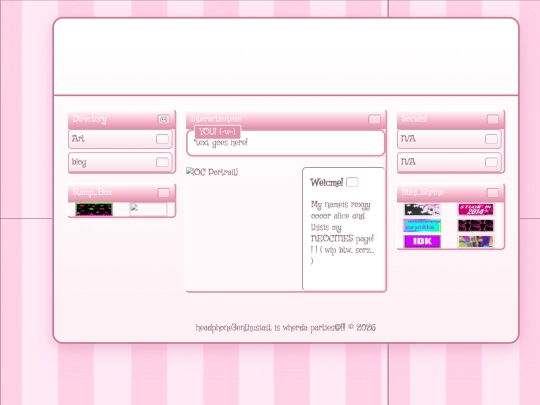540x405 pixels.
Task: Click the Mini_Shrine panel title
Action: click(x=422, y=192)
